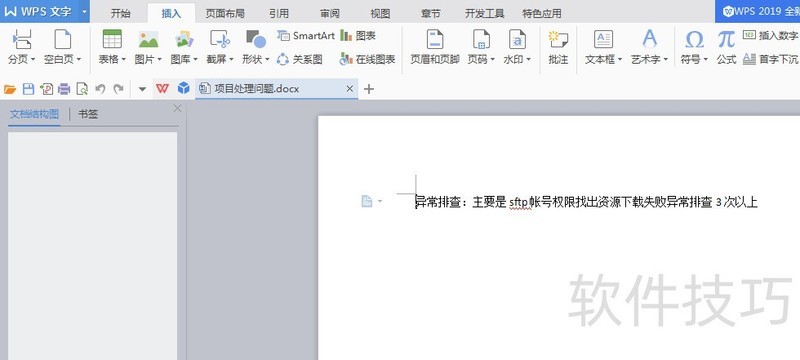Click the 文本框 text box icon
This screenshot has width=800, height=360.
point(604,39)
